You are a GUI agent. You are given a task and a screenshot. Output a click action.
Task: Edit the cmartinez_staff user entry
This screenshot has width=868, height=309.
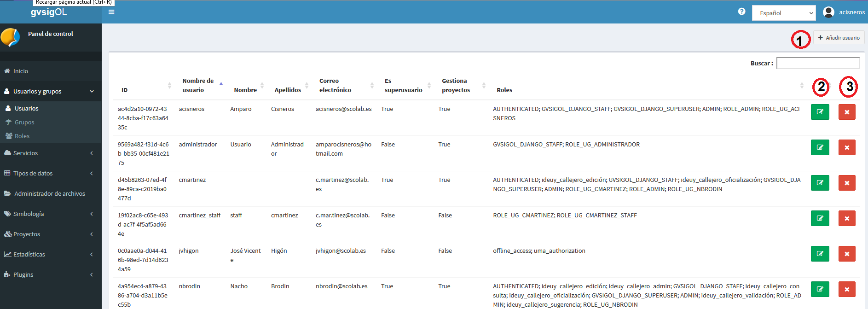point(820,218)
